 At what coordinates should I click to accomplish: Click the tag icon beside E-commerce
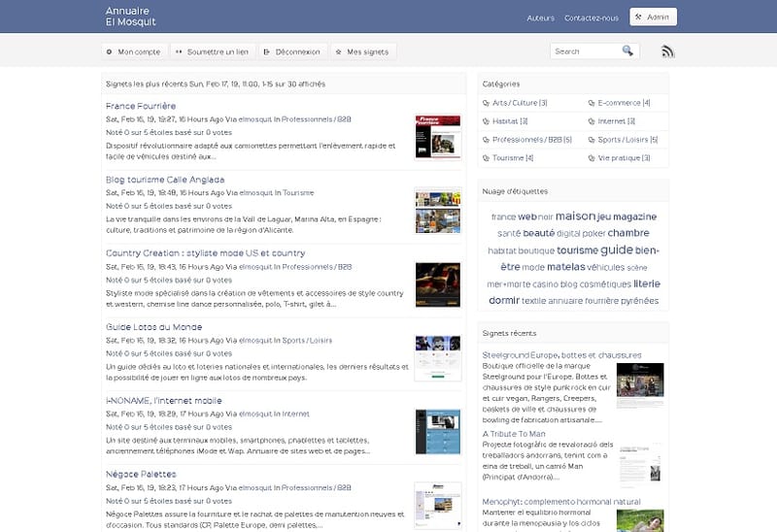(x=591, y=103)
